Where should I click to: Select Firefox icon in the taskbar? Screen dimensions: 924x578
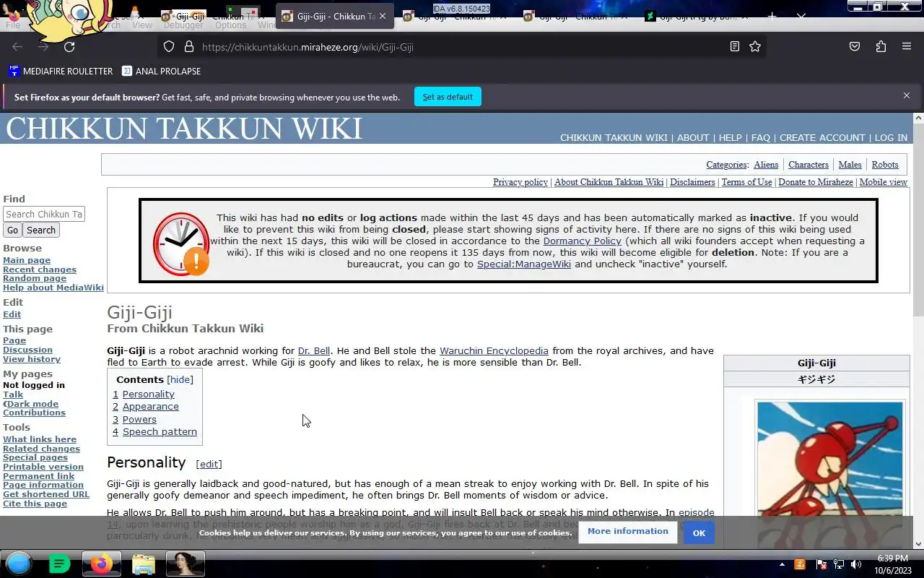[101, 564]
